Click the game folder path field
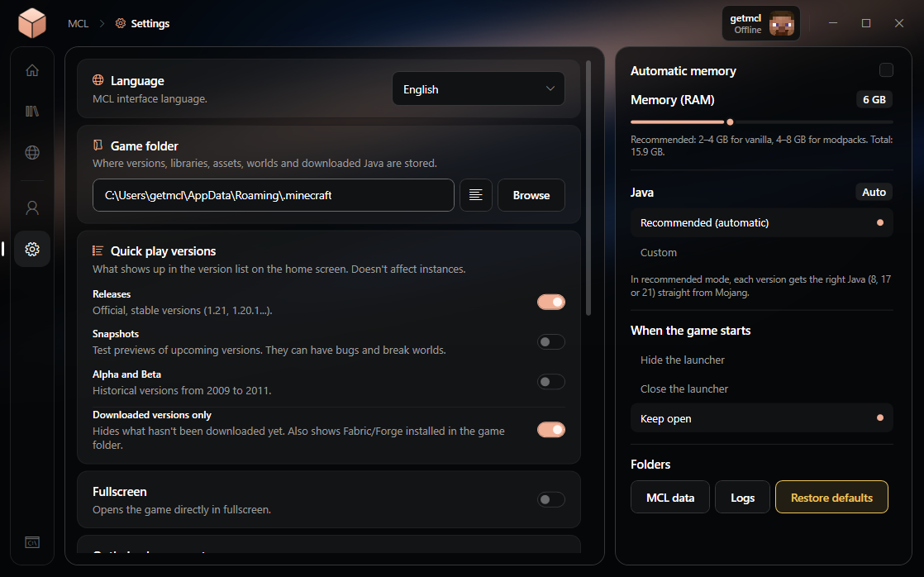Screen dimensions: 924x577 coord(274,195)
